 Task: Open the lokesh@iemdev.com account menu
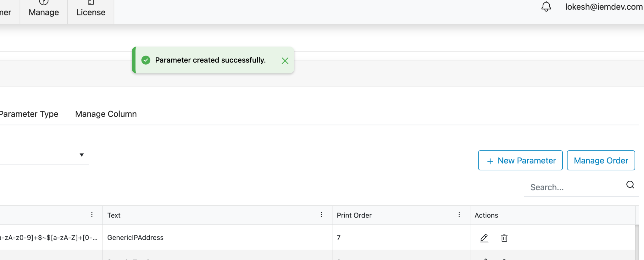coord(604,7)
